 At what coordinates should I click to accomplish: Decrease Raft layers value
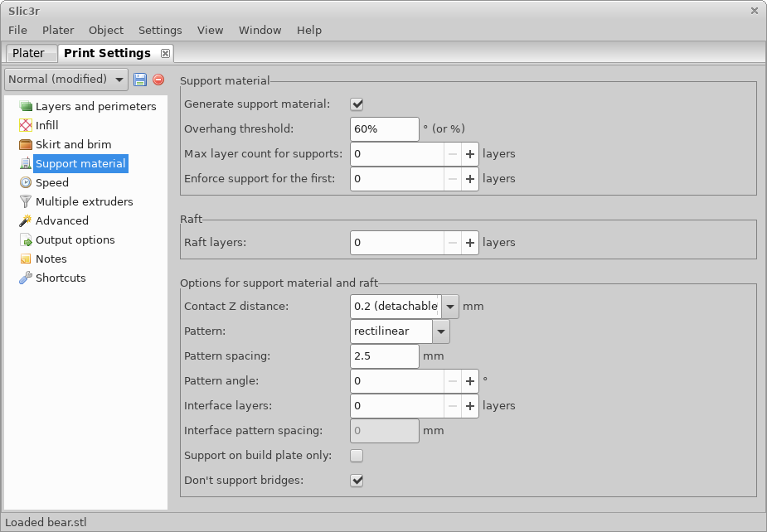[453, 243]
